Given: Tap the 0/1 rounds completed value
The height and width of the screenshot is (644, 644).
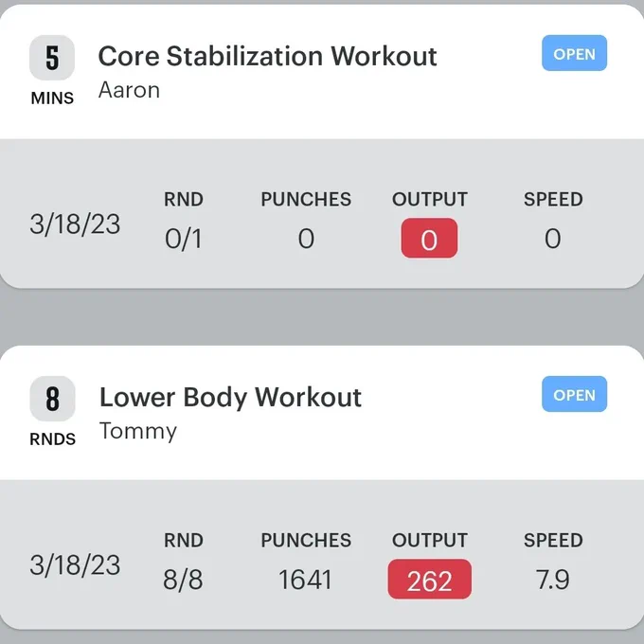Looking at the screenshot, I should [183, 239].
